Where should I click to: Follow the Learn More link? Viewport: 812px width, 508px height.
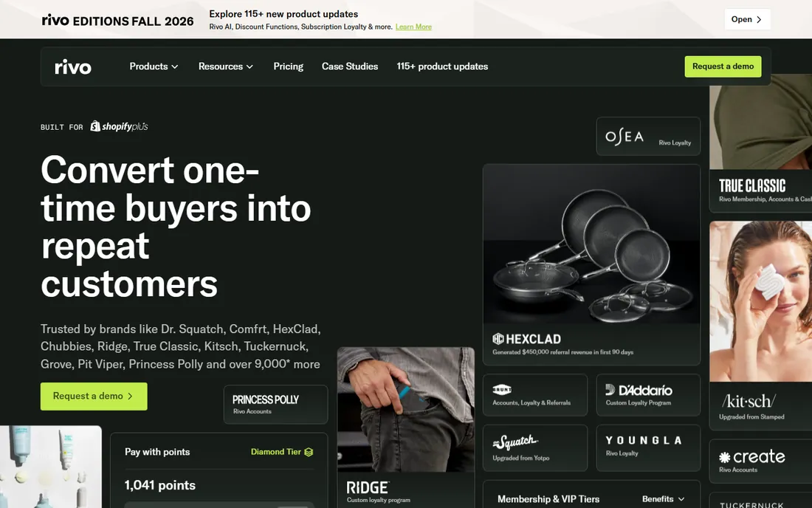[413, 27]
